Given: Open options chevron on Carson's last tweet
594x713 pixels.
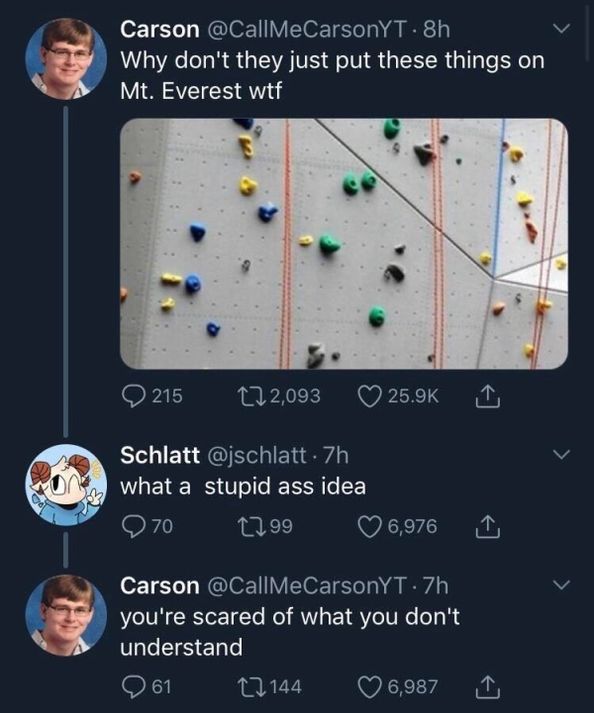Looking at the screenshot, I should pos(561,585).
